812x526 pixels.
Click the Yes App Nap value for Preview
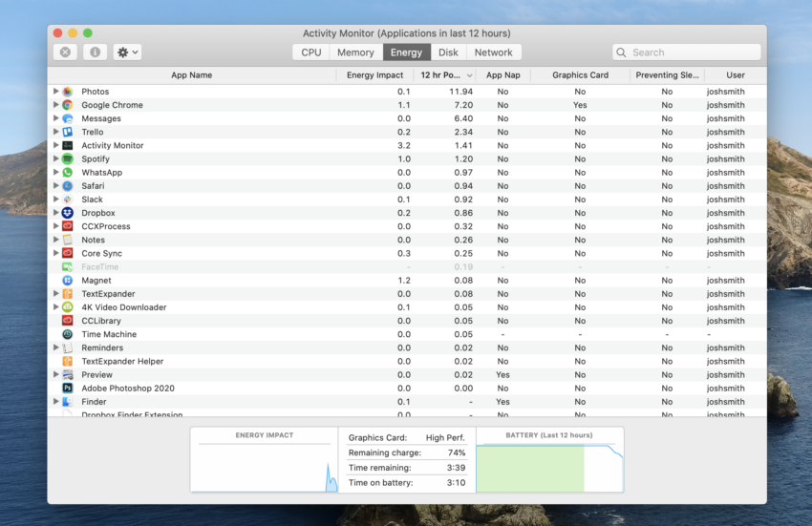502,375
